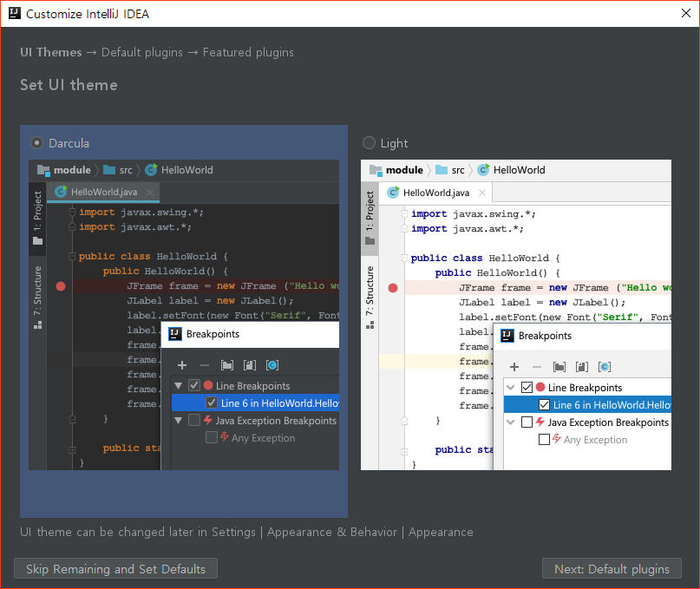Click Skip Remaining and Set Defaults
This screenshot has width=700, height=589.
click(115, 568)
